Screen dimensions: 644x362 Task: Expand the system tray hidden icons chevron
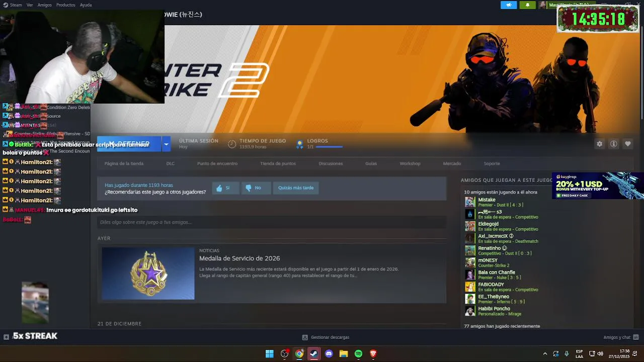pos(545,353)
